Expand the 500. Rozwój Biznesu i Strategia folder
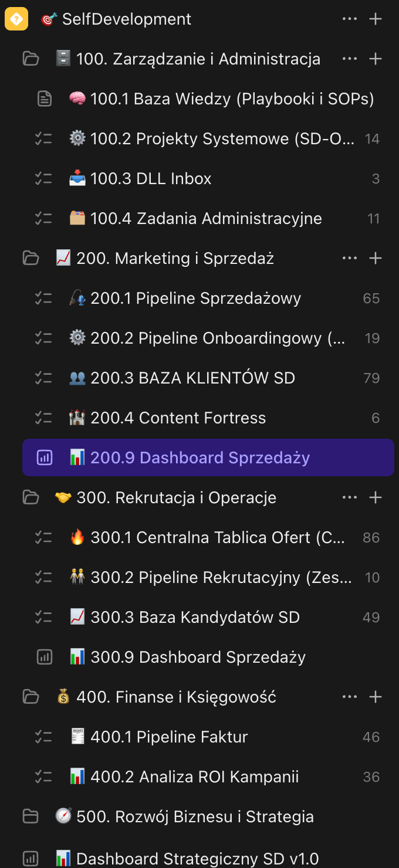This screenshot has height=868, width=399. [x=31, y=816]
